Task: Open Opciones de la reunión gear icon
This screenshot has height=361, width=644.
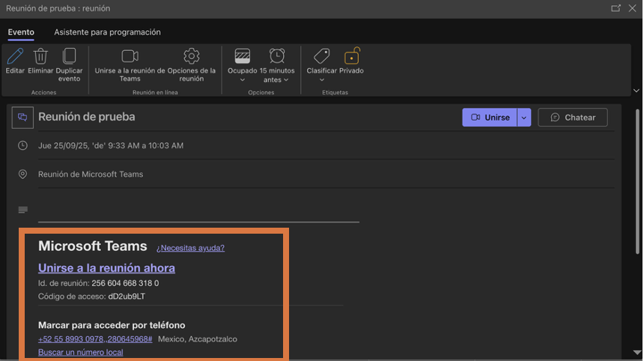Action: point(192,56)
